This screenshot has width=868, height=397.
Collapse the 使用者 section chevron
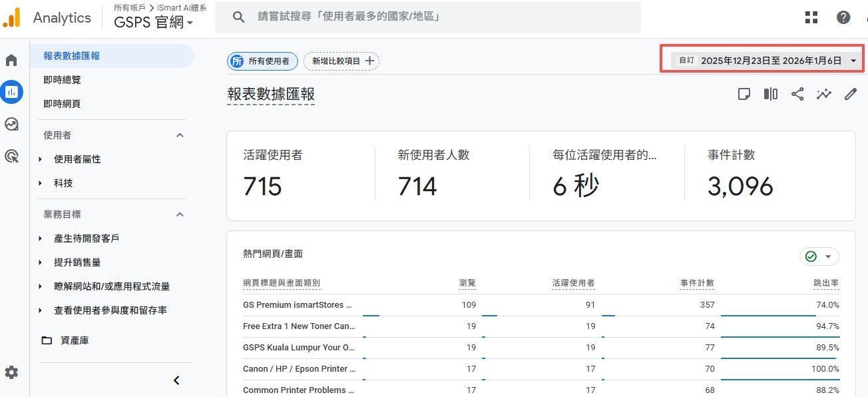[179, 135]
